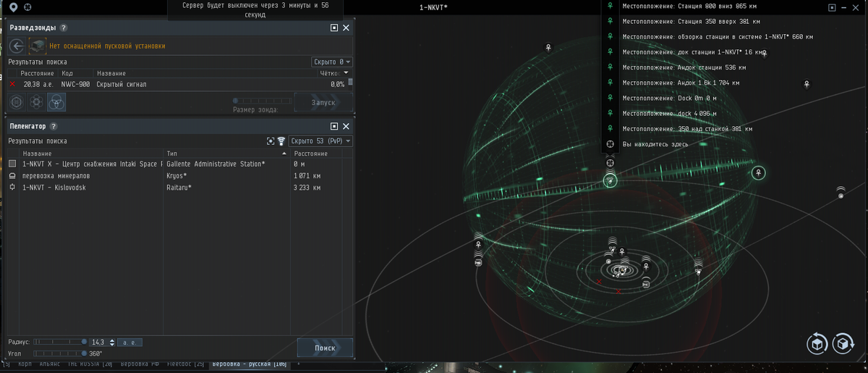The image size is (868, 373).
Task: Click bookmark icon for 350 над станкой
Action: pos(610,128)
